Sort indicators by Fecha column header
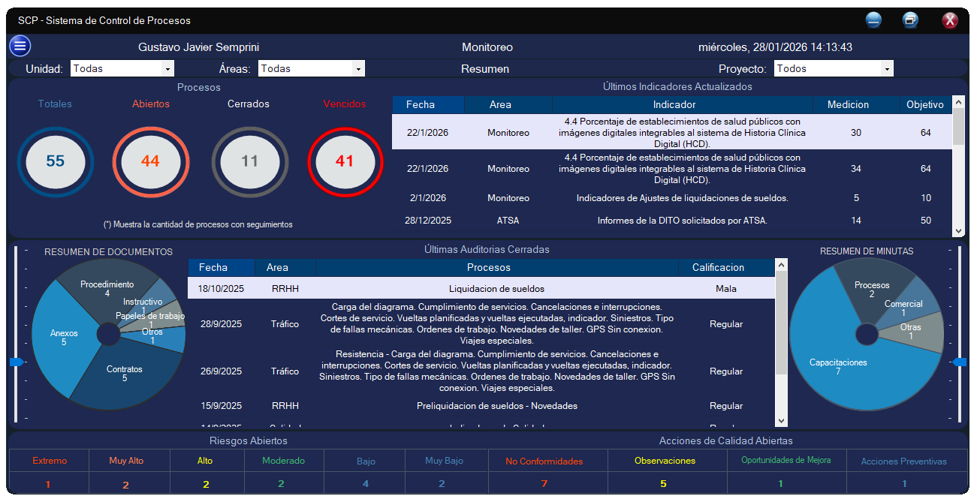This screenshot has height=499, width=980. tap(421, 105)
